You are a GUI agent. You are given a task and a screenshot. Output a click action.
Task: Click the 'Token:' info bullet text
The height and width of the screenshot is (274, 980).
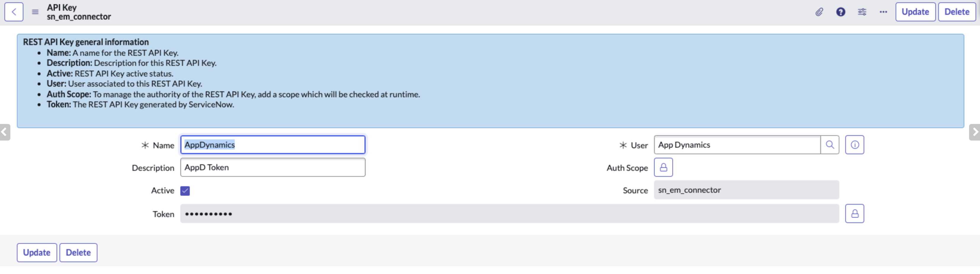pyautogui.click(x=140, y=104)
